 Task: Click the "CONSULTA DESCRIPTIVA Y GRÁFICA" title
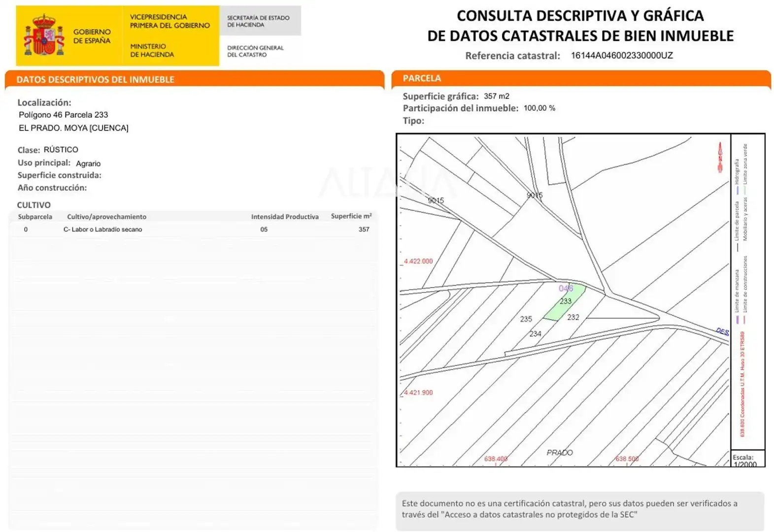coord(580,16)
